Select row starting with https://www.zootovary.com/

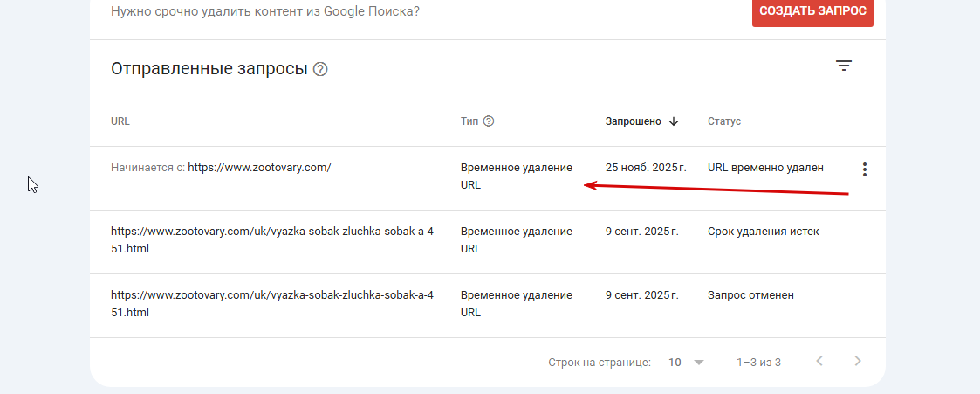pos(488,178)
